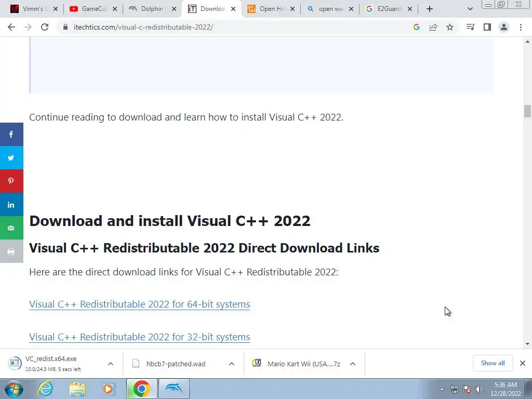Open Windows Media Player from taskbar
This screenshot has width=532, height=399.
(x=109, y=389)
